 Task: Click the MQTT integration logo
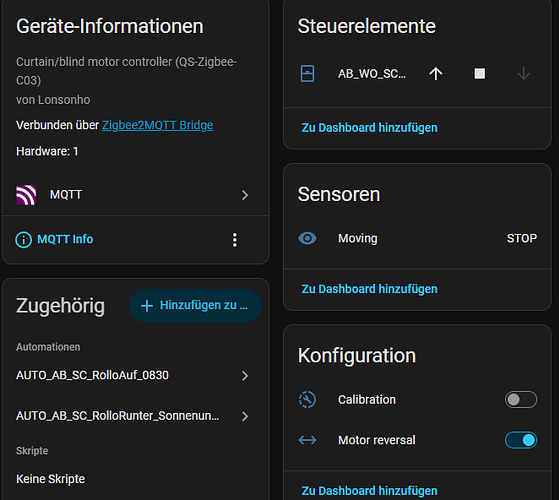26,195
